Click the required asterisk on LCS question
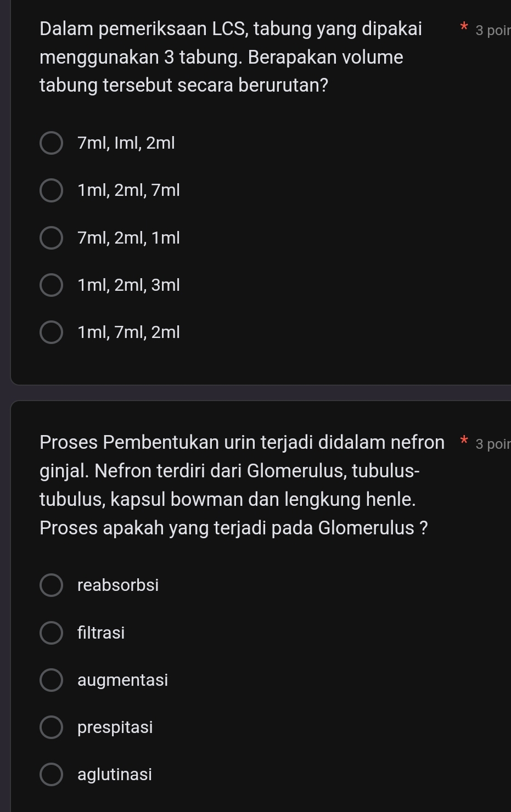Viewport: 511px width, 812px height. point(464,27)
